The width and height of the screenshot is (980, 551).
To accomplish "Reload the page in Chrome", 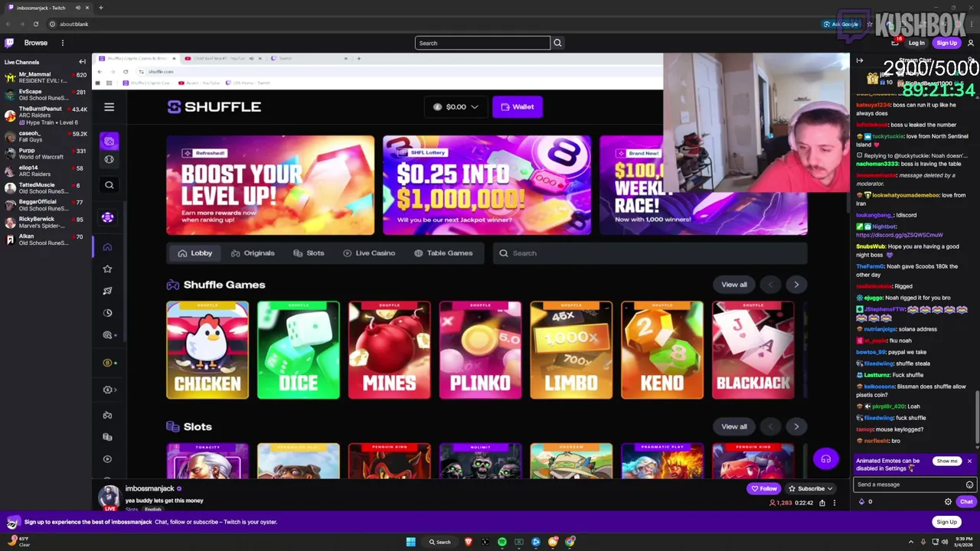I will pyautogui.click(x=35, y=24).
